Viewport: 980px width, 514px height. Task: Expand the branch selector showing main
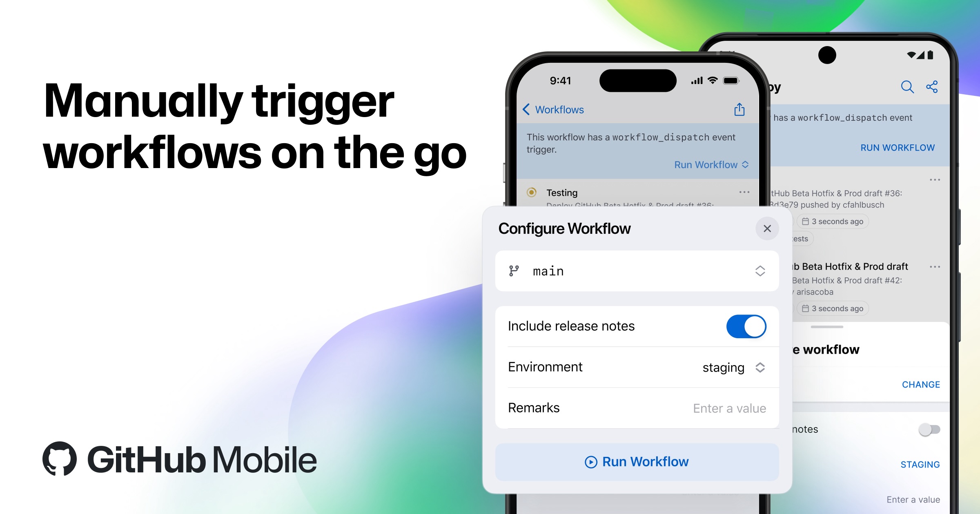[x=638, y=270]
